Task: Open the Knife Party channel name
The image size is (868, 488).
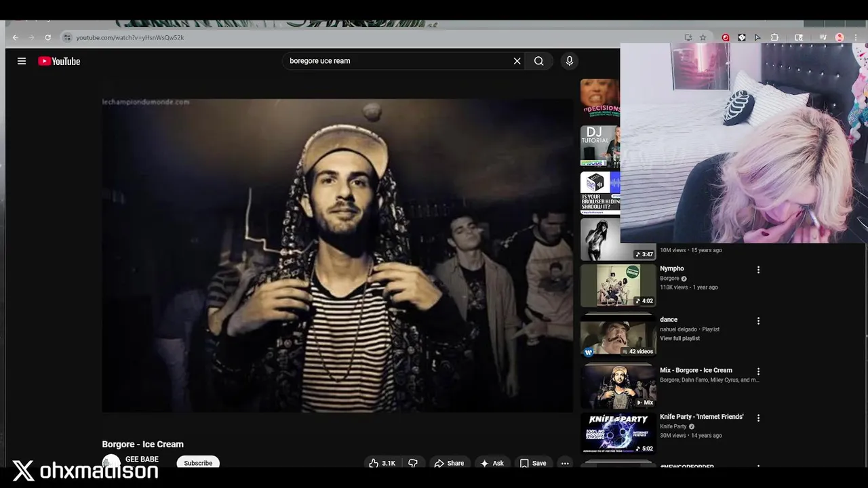Action: pyautogui.click(x=673, y=426)
